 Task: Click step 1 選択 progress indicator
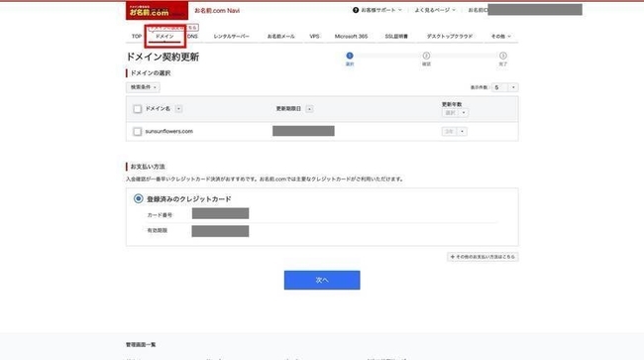(x=350, y=59)
